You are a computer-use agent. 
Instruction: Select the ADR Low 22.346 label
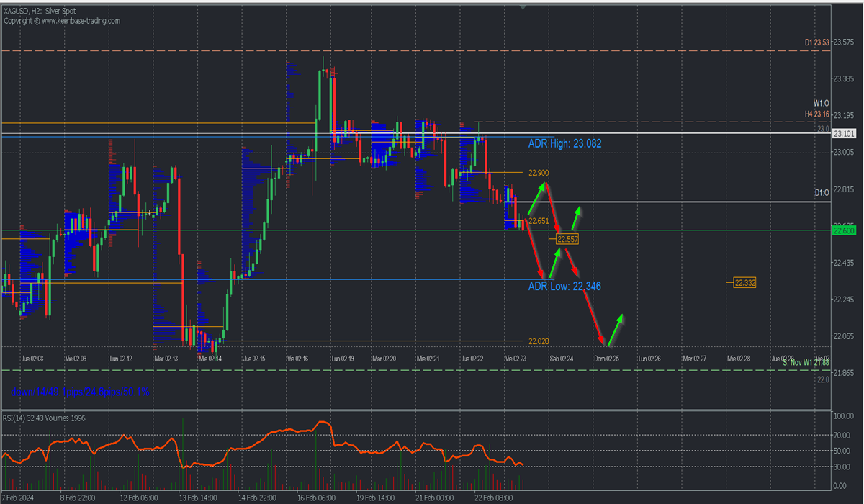click(564, 287)
